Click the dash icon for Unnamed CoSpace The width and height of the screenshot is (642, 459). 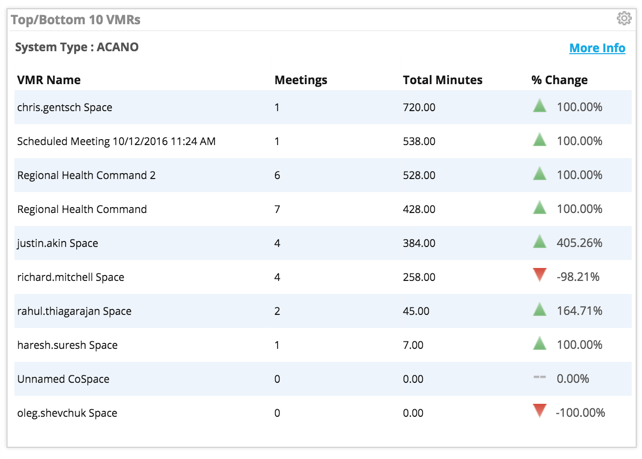point(540,377)
